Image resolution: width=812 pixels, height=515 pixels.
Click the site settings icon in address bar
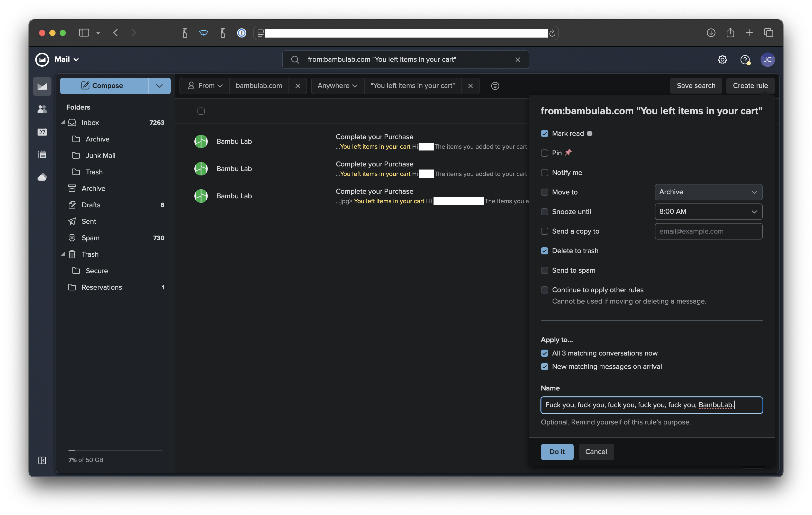tap(260, 33)
